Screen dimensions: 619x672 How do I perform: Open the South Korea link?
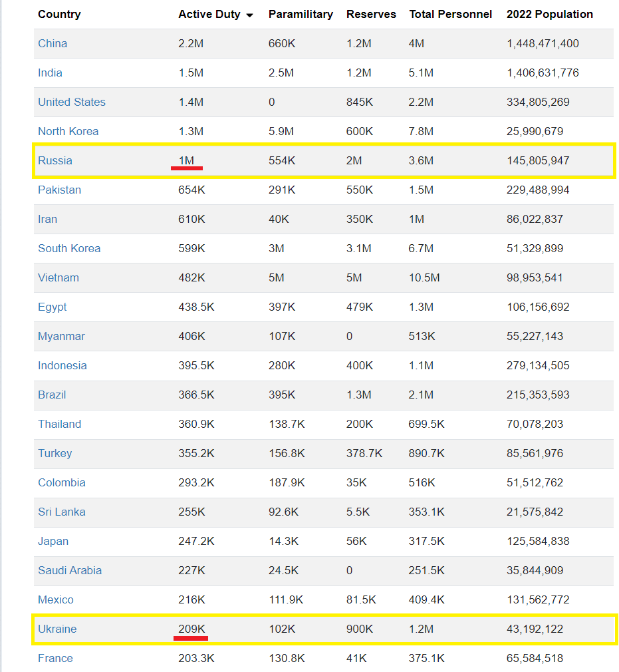pos(69,249)
